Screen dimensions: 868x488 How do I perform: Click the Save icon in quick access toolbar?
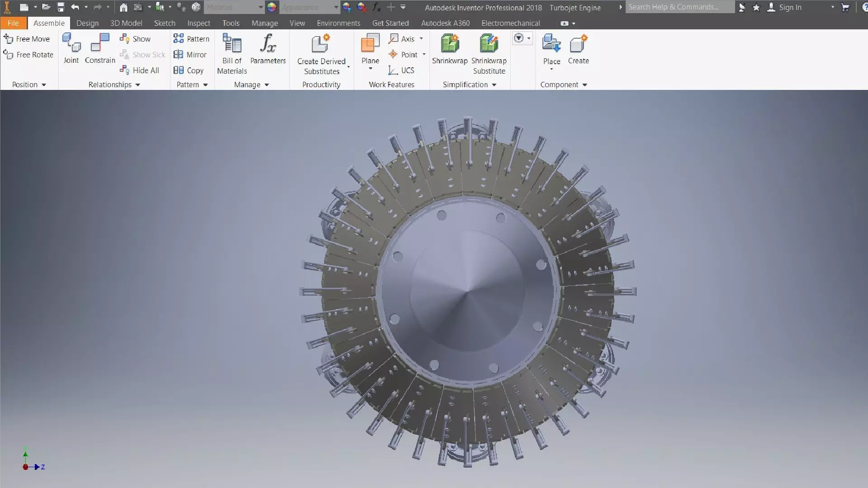pyautogui.click(x=61, y=7)
